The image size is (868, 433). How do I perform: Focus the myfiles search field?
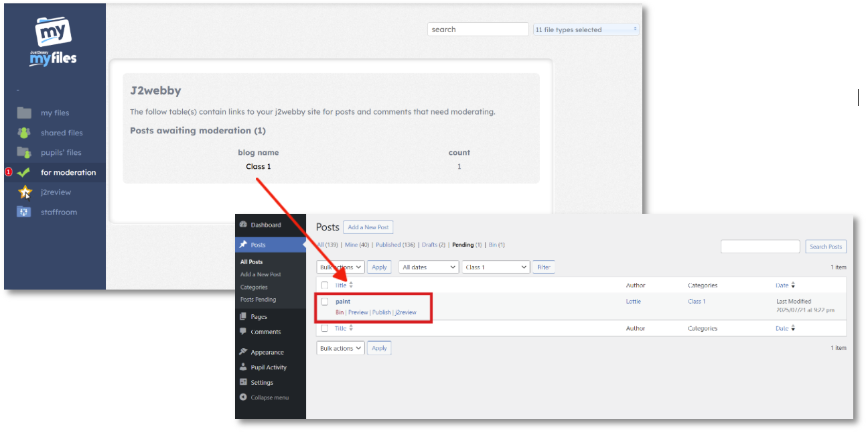478,29
